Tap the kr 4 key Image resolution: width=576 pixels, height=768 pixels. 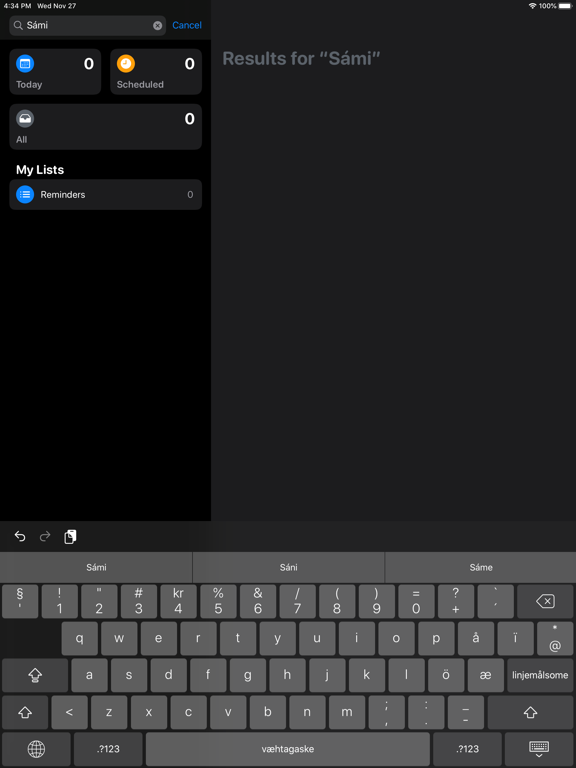pos(178,601)
